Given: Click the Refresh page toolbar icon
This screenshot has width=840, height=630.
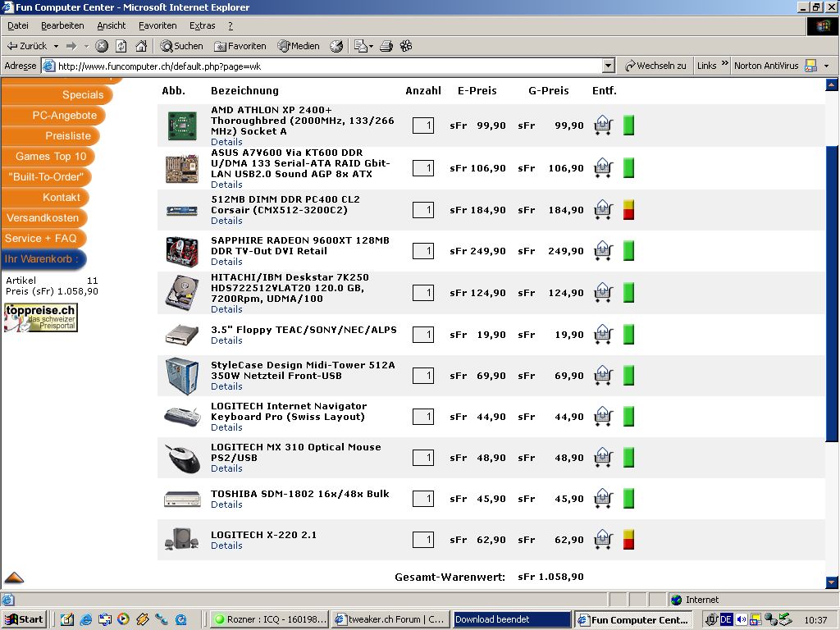Looking at the screenshot, I should tap(121, 46).
